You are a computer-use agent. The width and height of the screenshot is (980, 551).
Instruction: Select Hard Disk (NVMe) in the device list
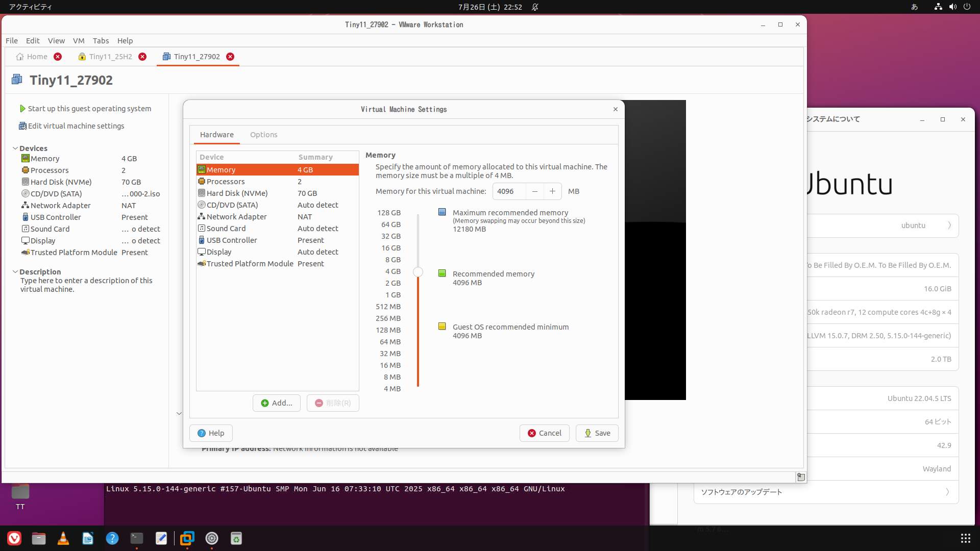tap(277, 193)
